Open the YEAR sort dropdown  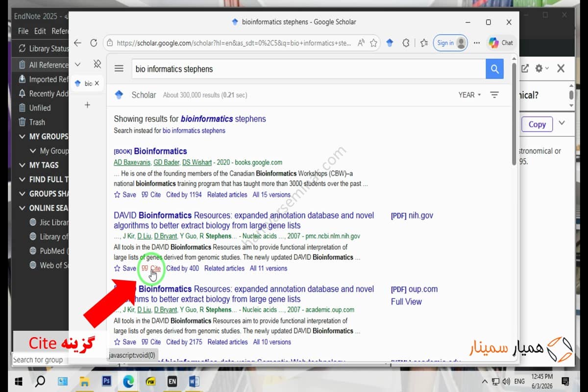click(x=469, y=95)
